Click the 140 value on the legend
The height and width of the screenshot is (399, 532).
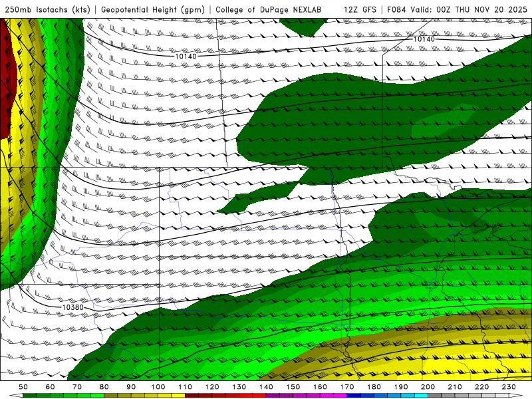click(266, 387)
